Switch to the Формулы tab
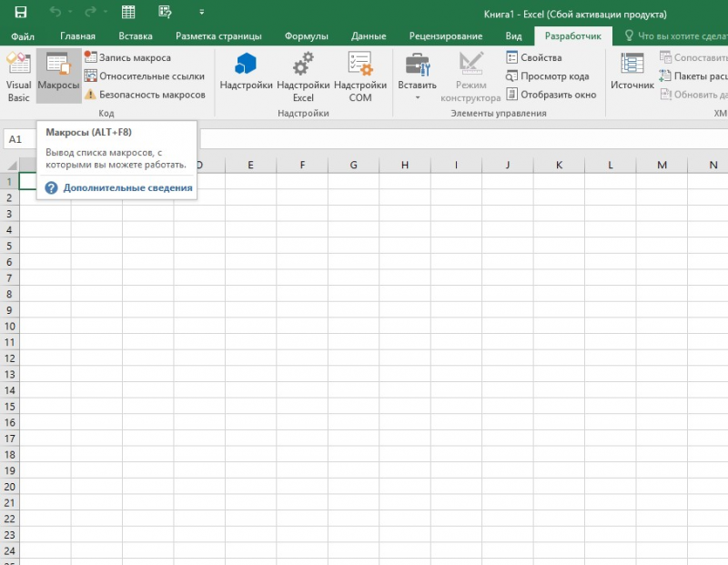 click(306, 36)
